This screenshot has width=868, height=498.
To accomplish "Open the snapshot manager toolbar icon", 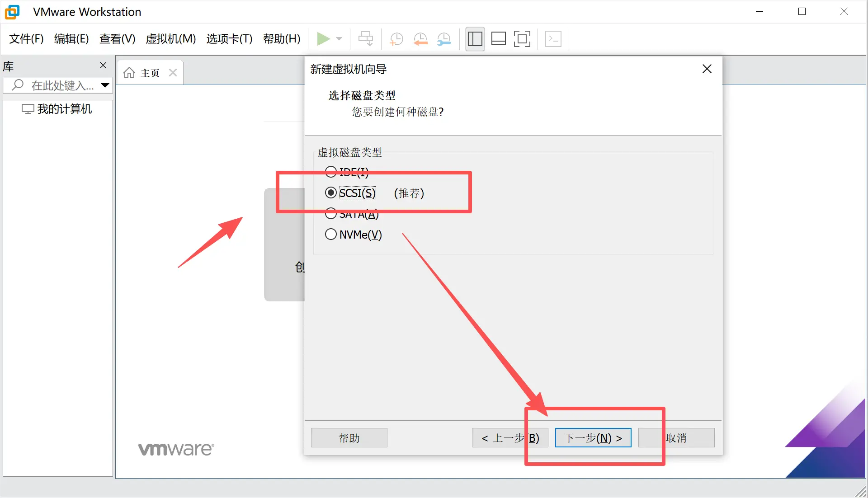I will pos(444,39).
